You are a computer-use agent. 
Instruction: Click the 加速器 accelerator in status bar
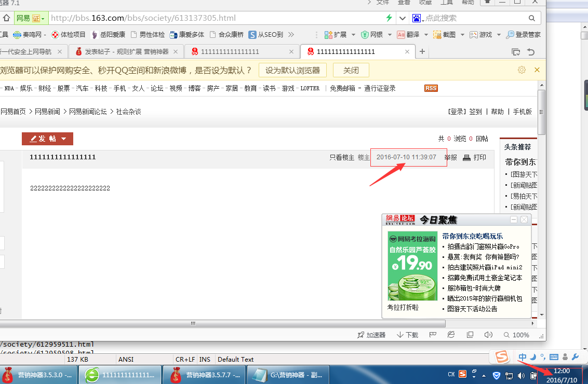pyautogui.click(x=372, y=335)
